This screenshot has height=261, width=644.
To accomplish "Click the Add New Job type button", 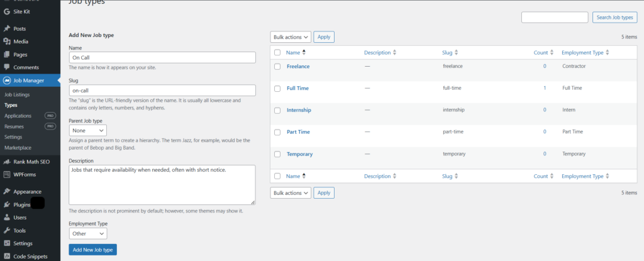I will pos(93,250).
